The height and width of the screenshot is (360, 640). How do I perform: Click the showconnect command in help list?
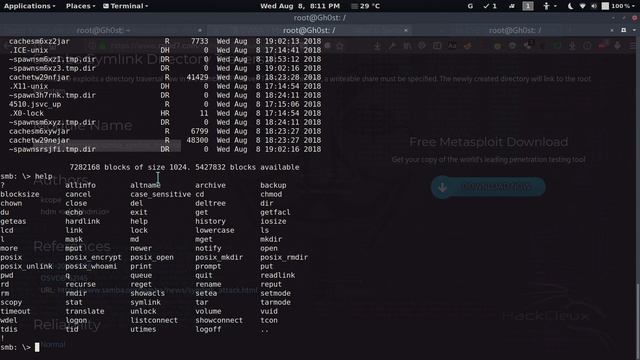[x=219, y=320]
